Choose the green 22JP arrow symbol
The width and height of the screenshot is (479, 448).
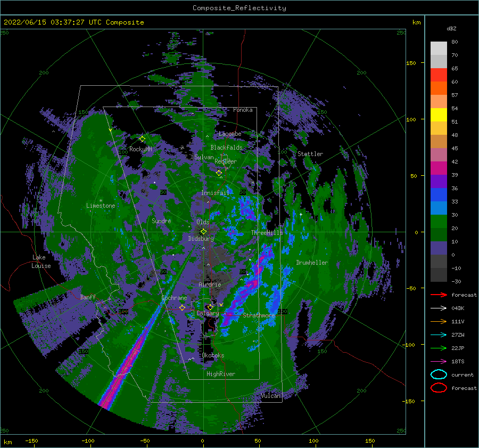439,348
